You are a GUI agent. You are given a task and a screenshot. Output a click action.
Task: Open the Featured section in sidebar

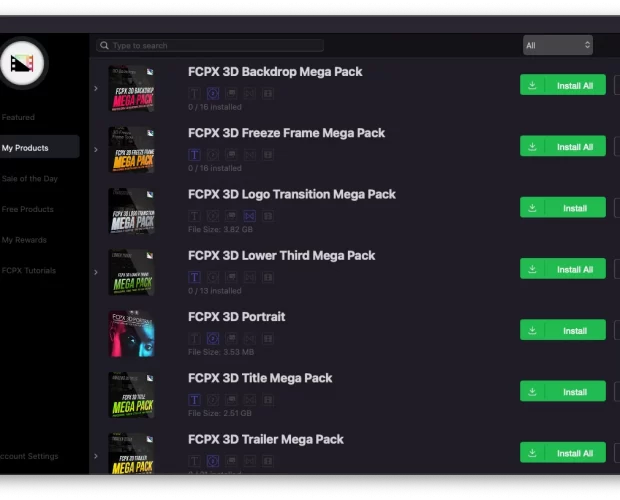coord(18,117)
